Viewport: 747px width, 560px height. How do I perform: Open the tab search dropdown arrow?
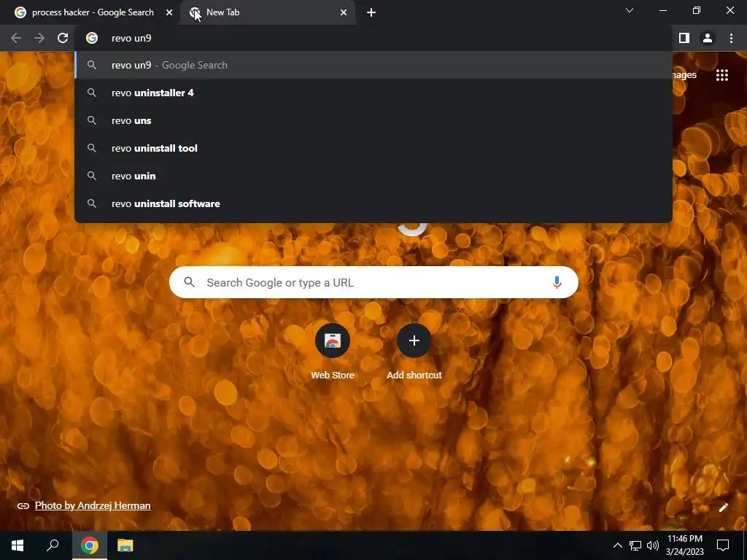tap(630, 10)
